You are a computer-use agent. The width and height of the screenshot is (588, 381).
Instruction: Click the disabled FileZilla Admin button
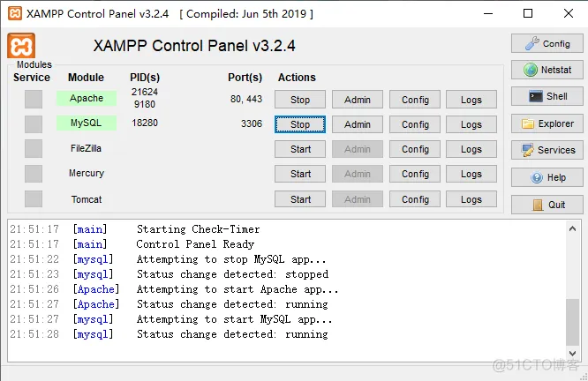tap(358, 149)
